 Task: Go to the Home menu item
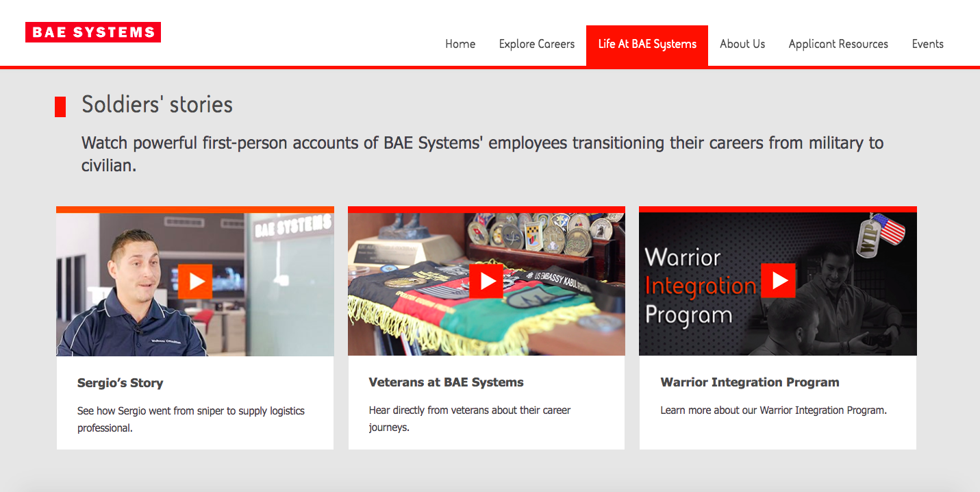click(460, 44)
